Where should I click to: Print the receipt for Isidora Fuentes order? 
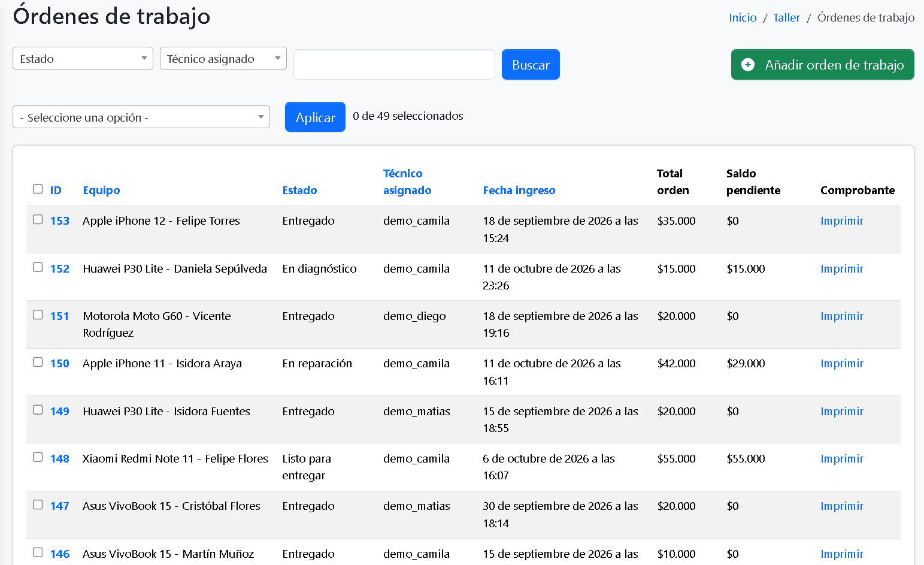click(x=842, y=411)
